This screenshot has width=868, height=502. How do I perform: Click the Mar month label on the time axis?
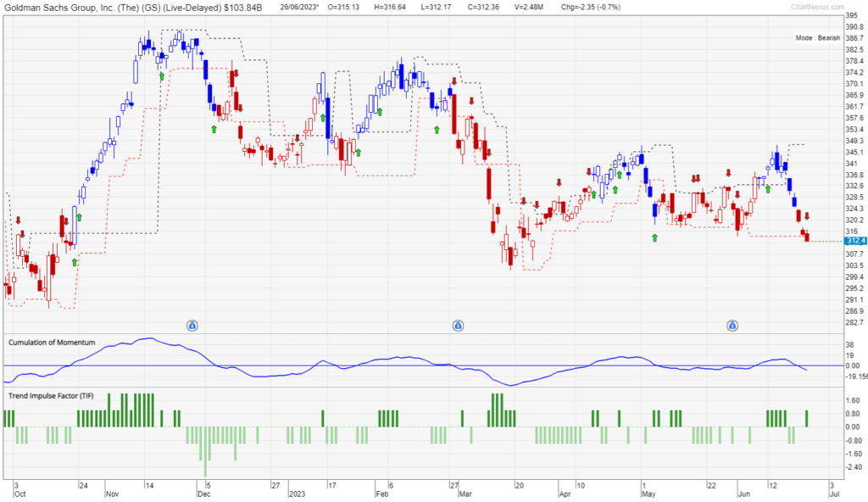465,494
